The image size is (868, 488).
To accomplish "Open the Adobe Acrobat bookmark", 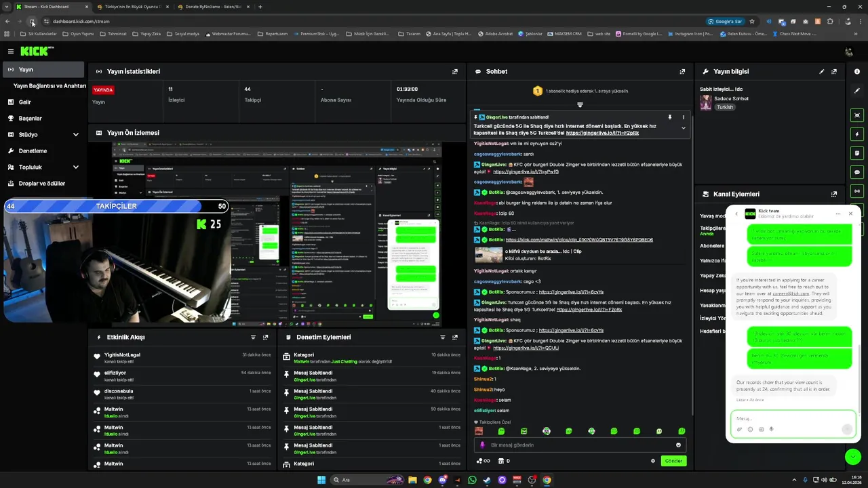I will click(x=496, y=33).
